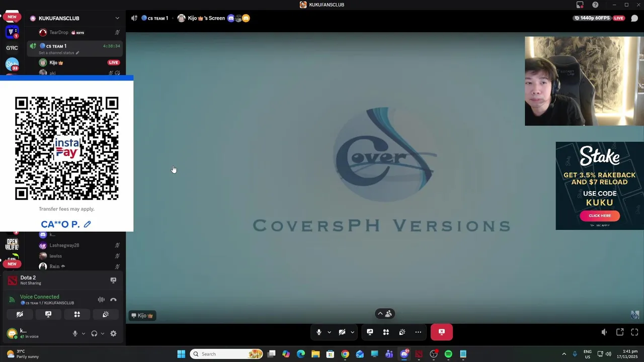This screenshot has height=362, width=644.
Task: Open own user avatar profile
Action: (x=12, y=333)
